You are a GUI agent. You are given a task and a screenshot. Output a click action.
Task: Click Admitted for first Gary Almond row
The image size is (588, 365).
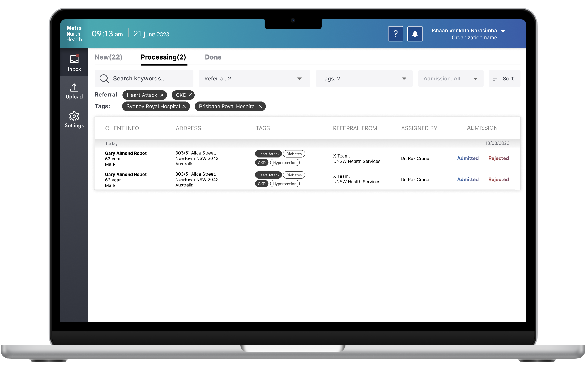click(468, 158)
